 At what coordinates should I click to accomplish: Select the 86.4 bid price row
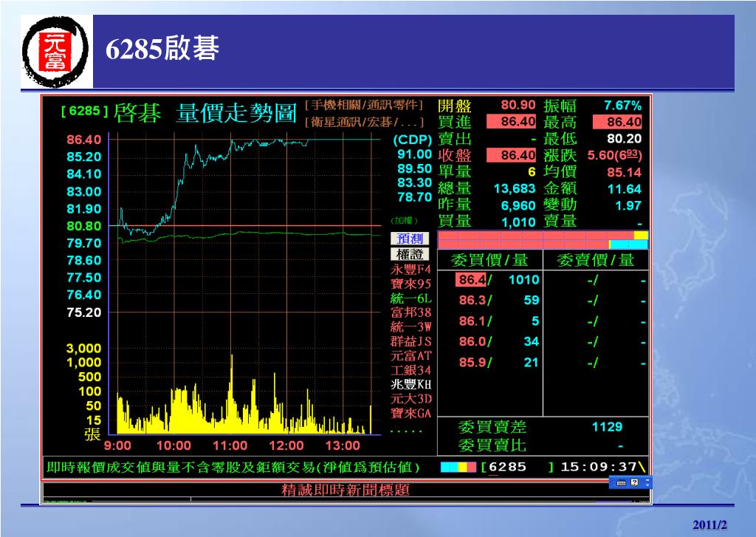click(497, 280)
